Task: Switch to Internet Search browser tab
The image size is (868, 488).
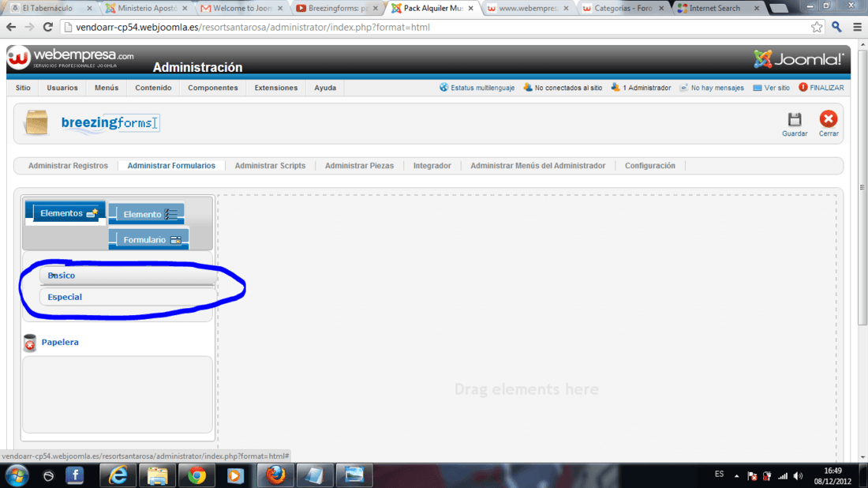Action: tap(719, 9)
